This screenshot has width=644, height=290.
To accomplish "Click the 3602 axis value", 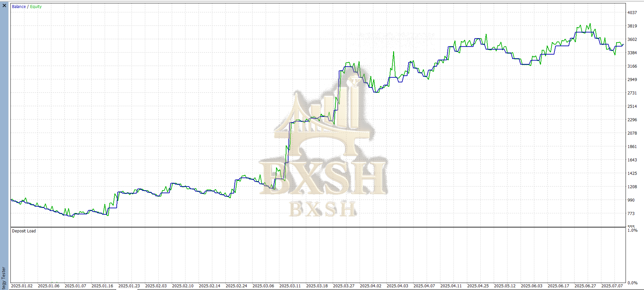I will point(632,40).
